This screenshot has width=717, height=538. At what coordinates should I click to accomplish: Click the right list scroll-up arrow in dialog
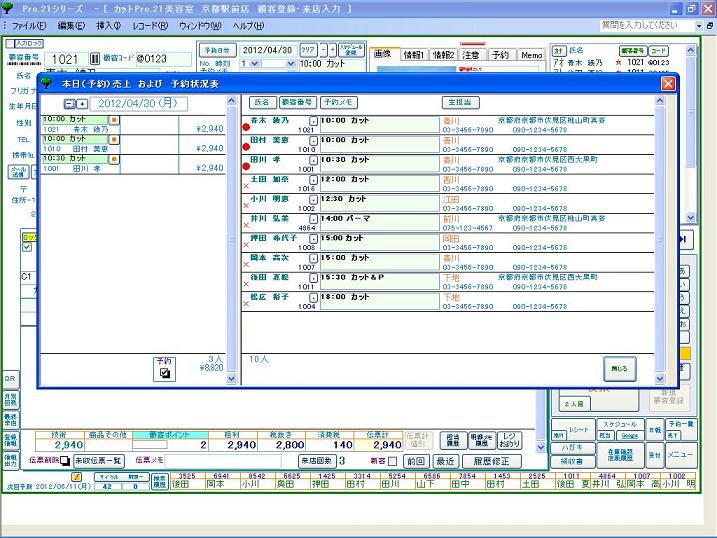[x=659, y=101]
